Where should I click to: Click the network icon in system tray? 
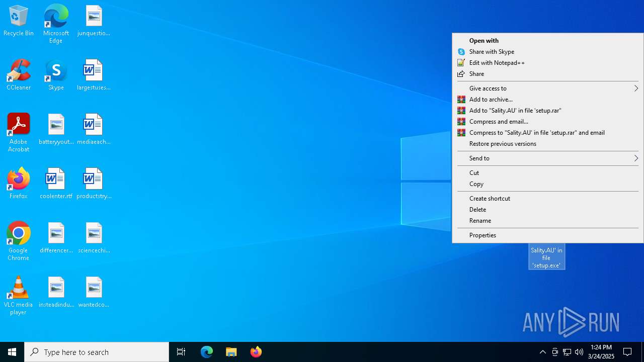pyautogui.click(x=567, y=352)
